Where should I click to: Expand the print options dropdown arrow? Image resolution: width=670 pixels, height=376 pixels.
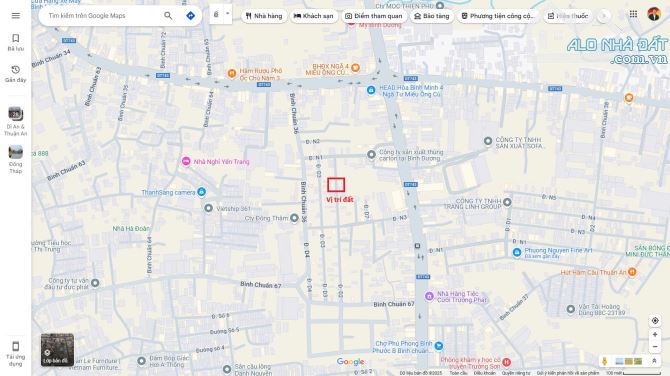pyautogui.click(x=228, y=14)
